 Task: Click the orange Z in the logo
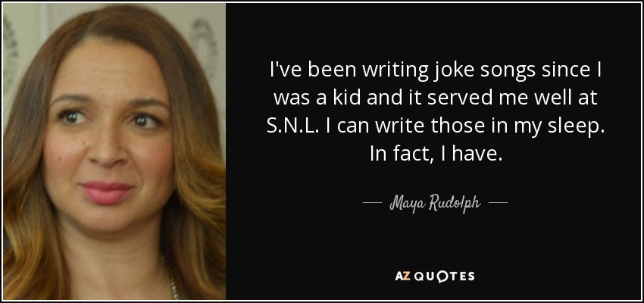point(405,276)
